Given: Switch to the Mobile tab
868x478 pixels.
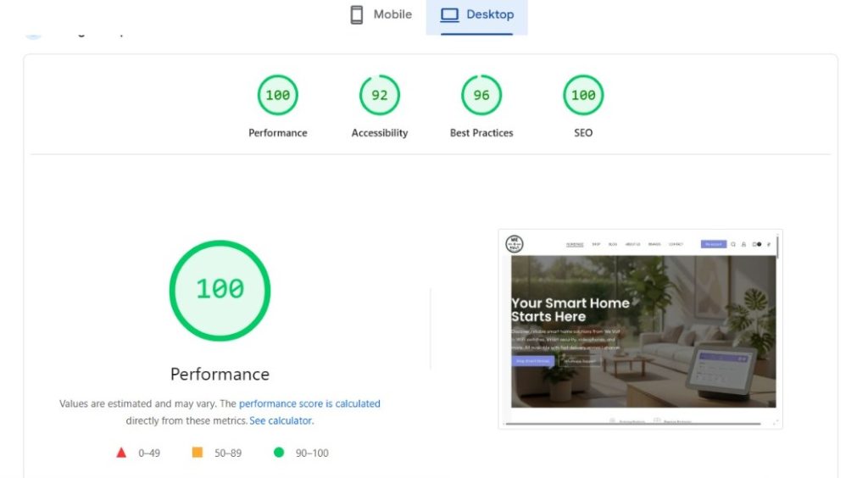Looking at the screenshot, I should pyautogui.click(x=381, y=15).
